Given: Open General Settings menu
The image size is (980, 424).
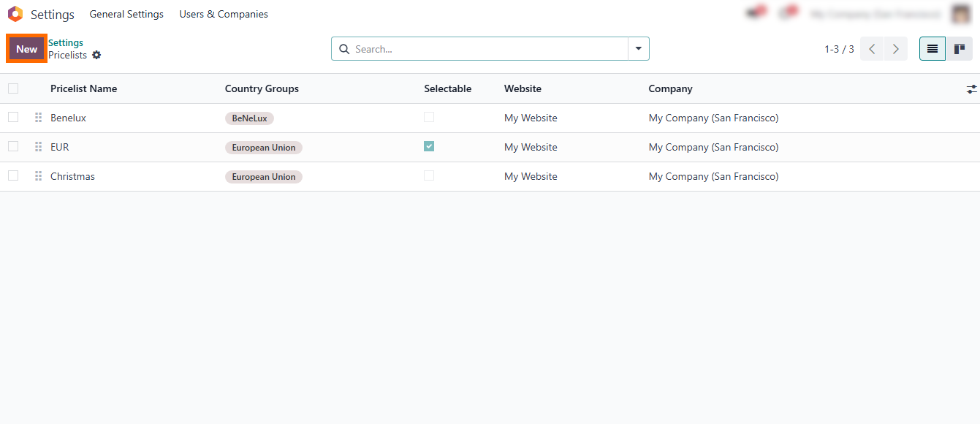Looking at the screenshot, I should click(x=126, y=14).
